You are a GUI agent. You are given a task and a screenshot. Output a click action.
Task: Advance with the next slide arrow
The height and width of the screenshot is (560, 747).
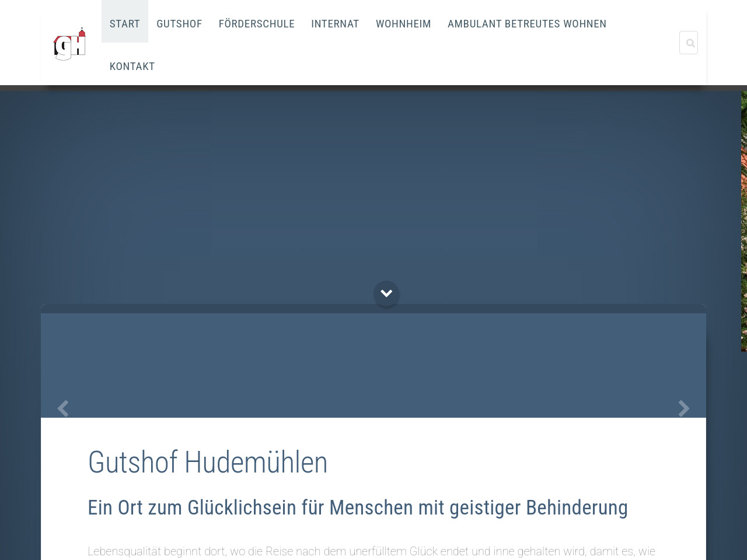tap(683, 408)
